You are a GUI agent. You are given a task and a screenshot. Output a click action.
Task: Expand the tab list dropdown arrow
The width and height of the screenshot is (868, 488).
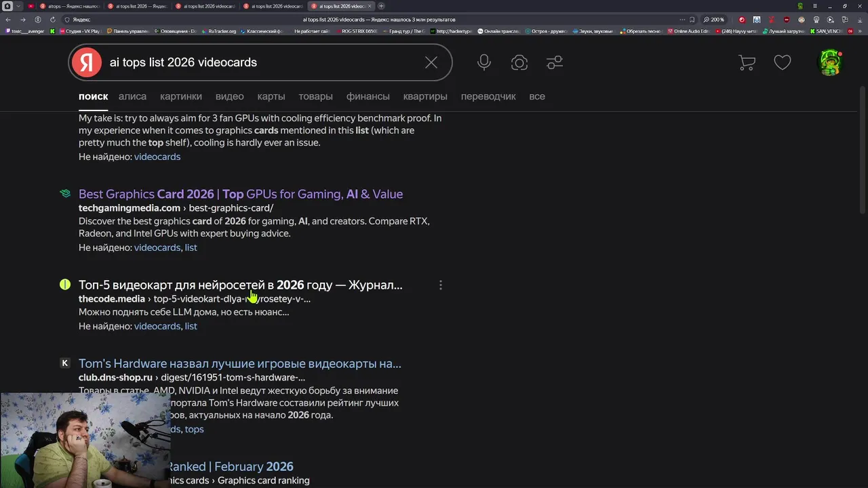[x=18, y=6]
